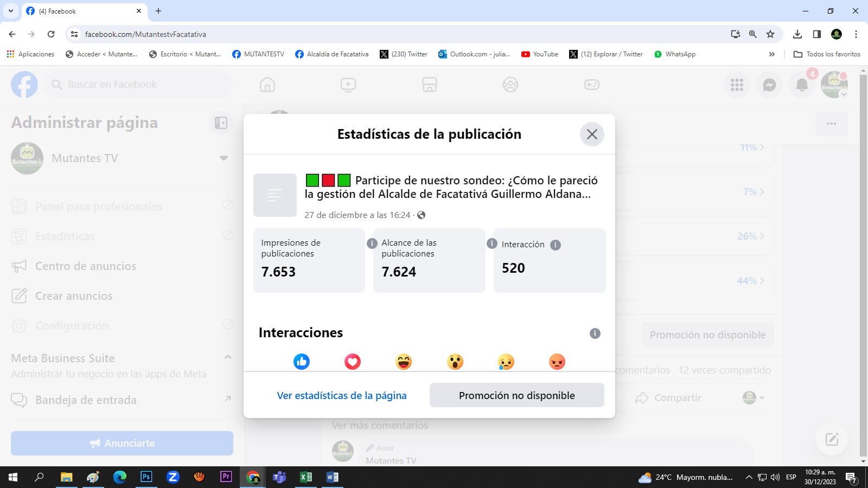The height and width of the screenshot is (488, 868).
Task: Click the info icon next to Interacciones heading
Action: click(x=595, y=333)
